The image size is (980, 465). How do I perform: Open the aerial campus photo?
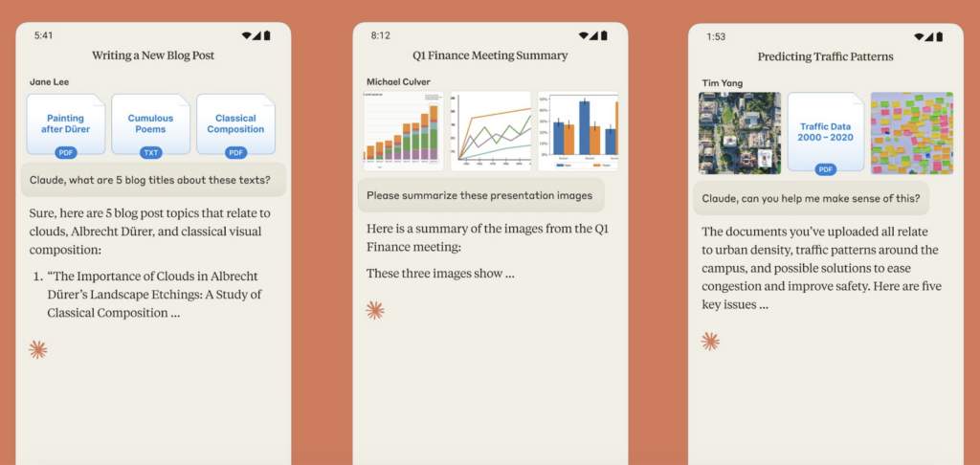point(739,132)
